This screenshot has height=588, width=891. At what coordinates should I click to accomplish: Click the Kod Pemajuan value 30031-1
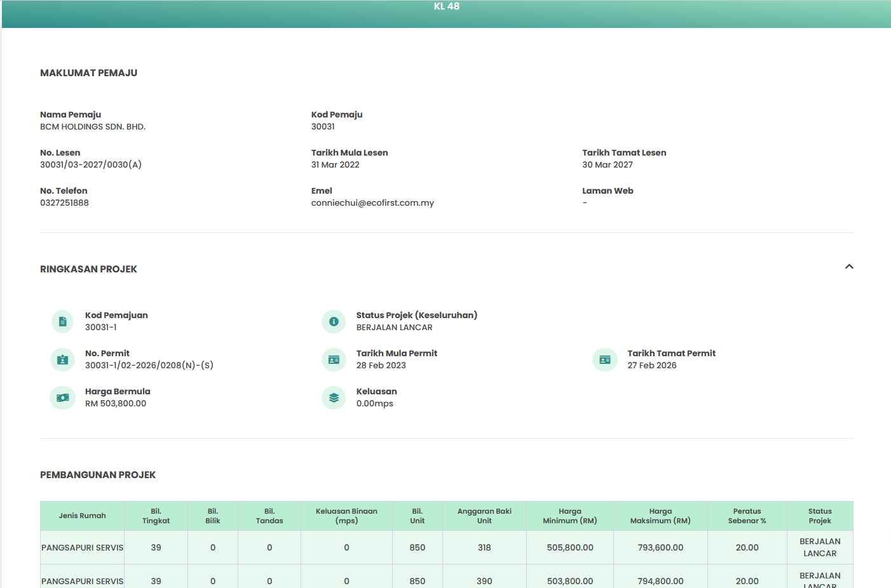(101, 328)
